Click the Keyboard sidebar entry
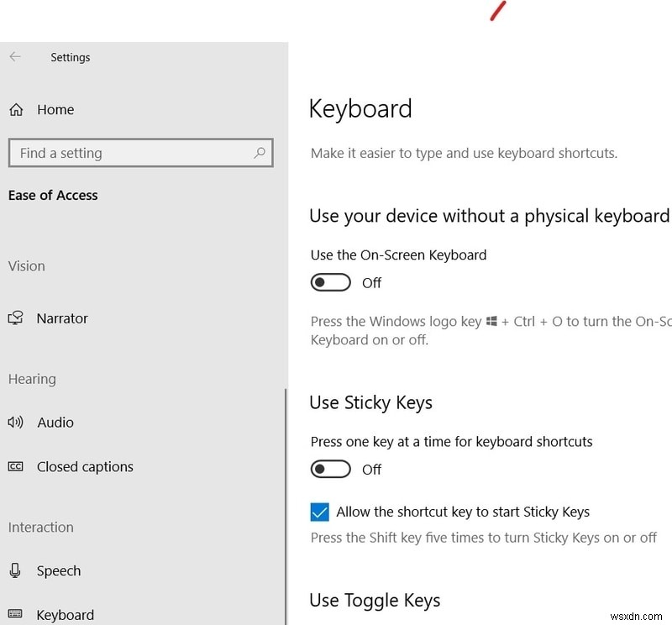The width and height of the screenshot is (672, 625). coord(65,614)
